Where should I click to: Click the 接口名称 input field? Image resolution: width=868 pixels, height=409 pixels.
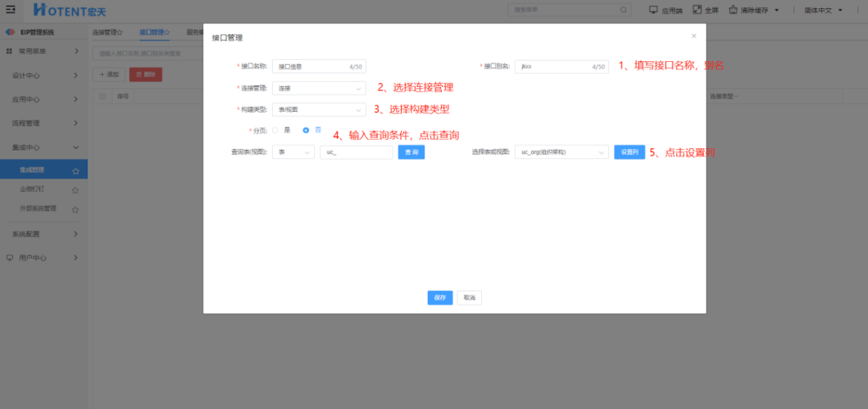pyautogui.click(x=319, y=67)
